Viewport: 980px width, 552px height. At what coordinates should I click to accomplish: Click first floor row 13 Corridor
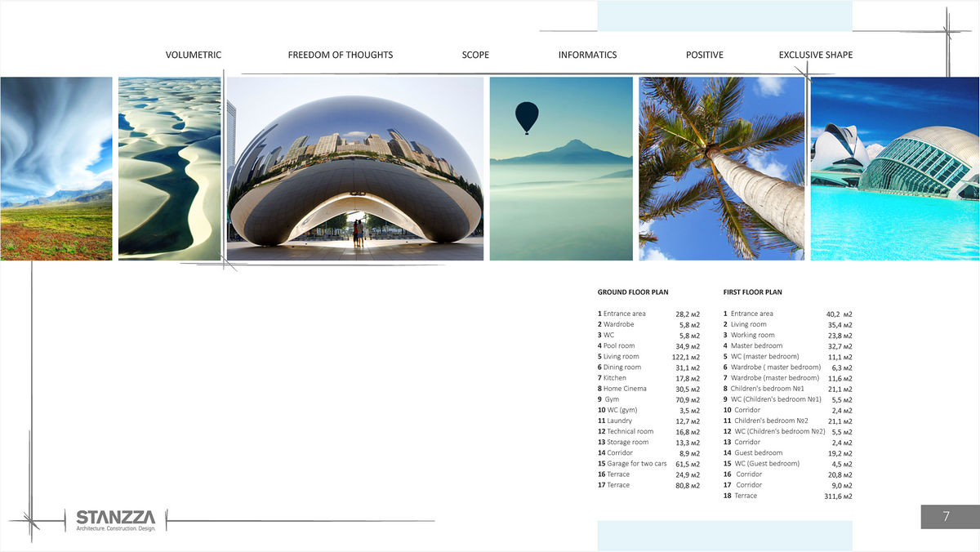click(787, 442)
